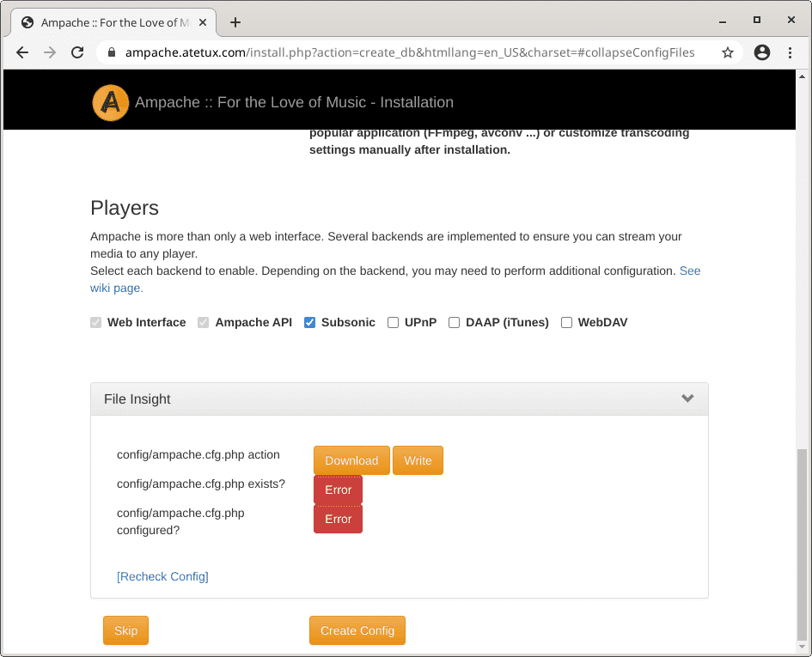Enable the DAAP (iTunes) backend

[454, 322]
